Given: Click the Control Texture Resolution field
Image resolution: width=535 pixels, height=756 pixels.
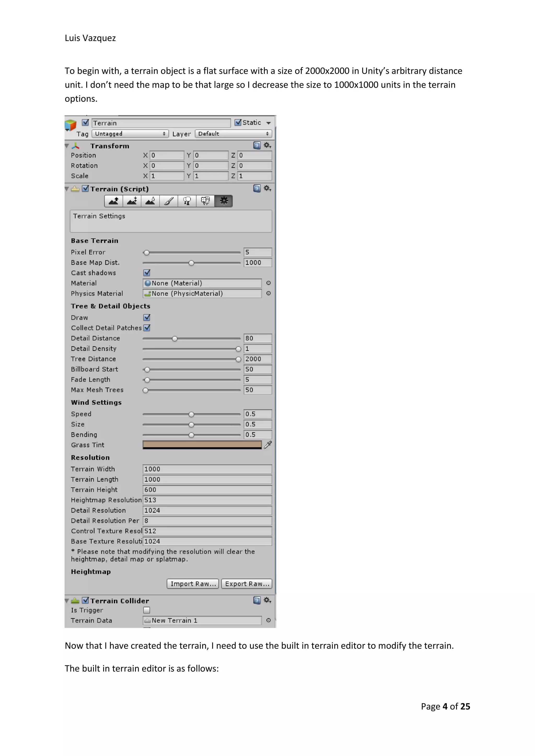Looking at the screenshot, I should tap(207, 531).
